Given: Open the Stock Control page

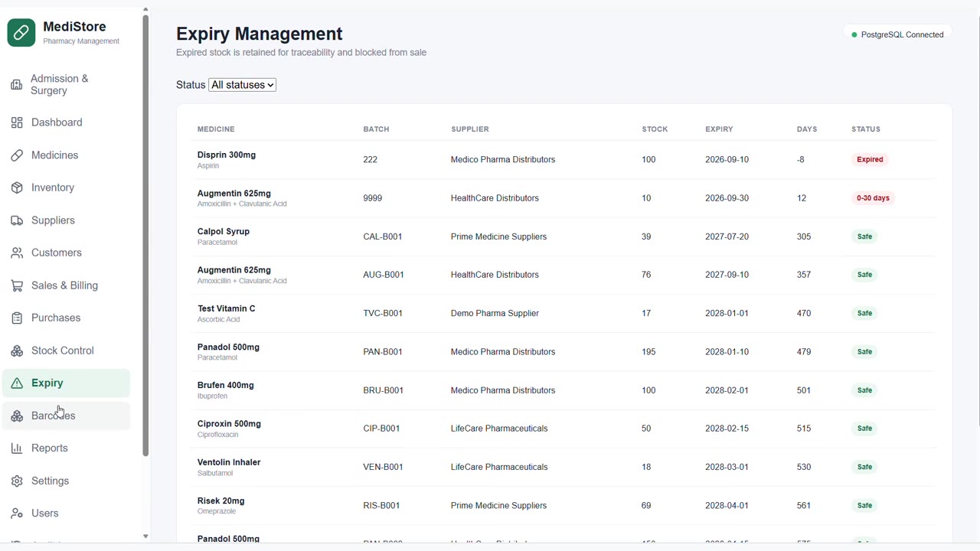Looking at the screenshot, I should click(x=66, y=350).
